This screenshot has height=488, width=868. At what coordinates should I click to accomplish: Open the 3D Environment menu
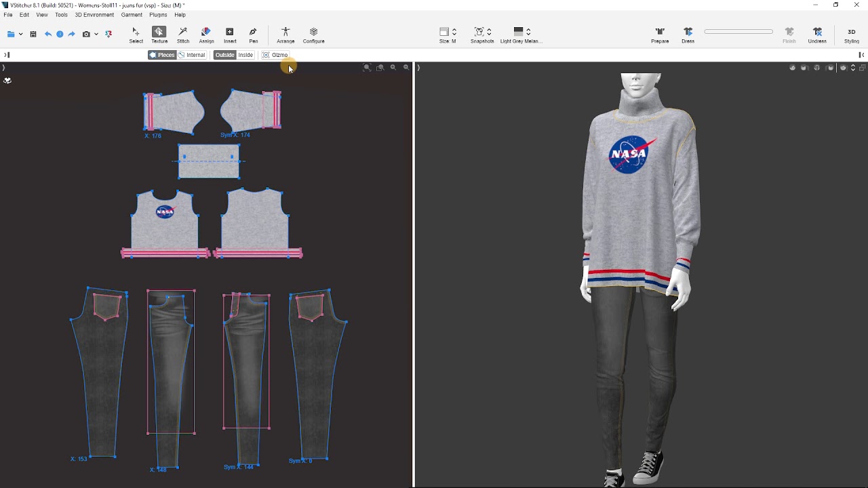[94, 15]
